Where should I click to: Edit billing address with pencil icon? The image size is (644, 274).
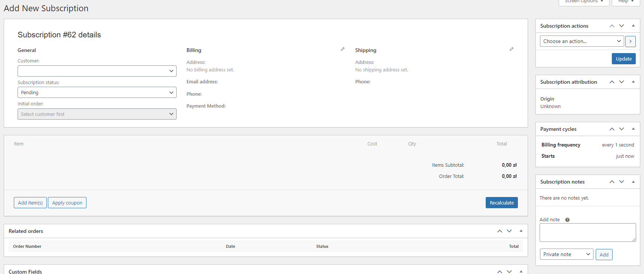click(x=342, y=49)
